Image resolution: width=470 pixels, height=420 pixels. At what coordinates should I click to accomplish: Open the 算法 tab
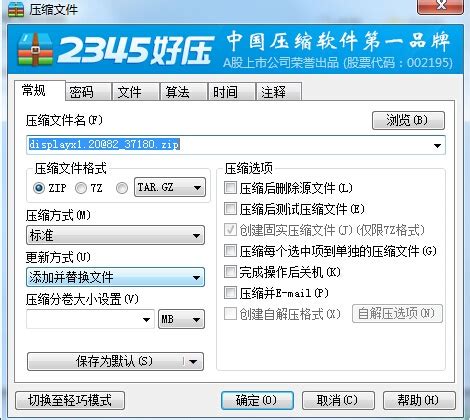click(x=184, y=92)
